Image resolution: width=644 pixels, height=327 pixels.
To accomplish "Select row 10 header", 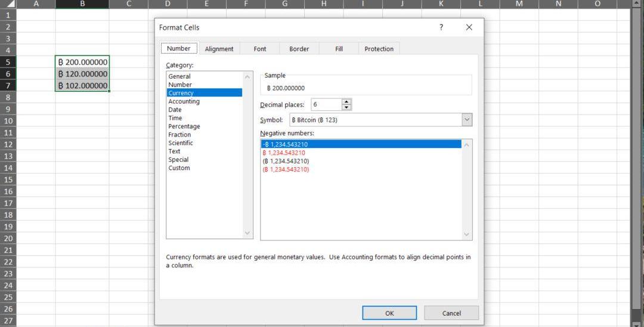I will 8,121.
